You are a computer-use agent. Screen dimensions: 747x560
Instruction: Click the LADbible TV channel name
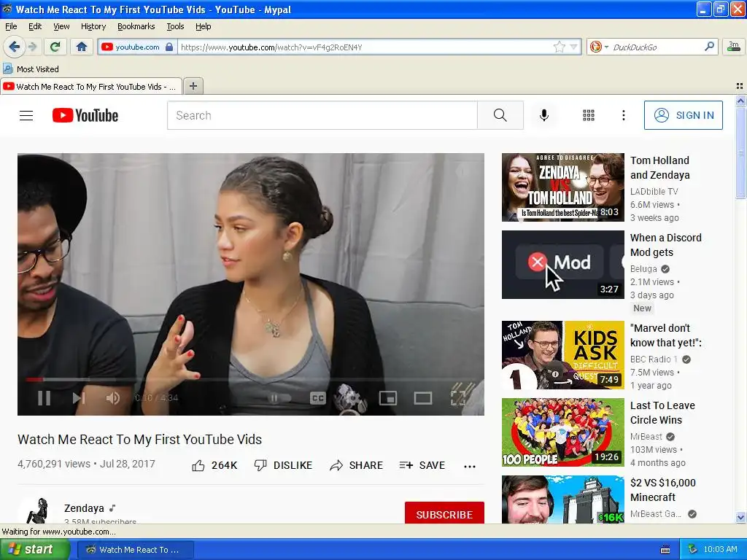pyautogui.click(x=654, y=191)
